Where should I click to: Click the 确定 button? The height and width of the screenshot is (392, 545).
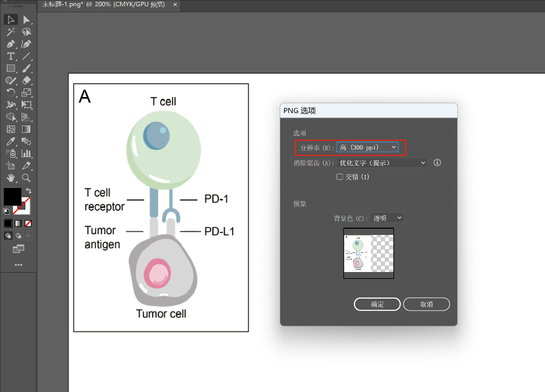coord(377,304)
